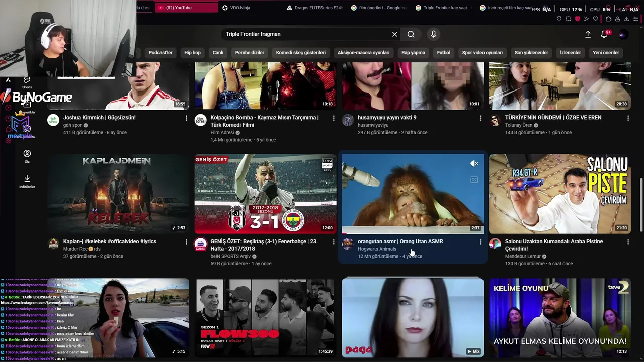Screen dimensions: 644x362
Task: Unmute the orangutan video preview
Action: tap(474, 163)
